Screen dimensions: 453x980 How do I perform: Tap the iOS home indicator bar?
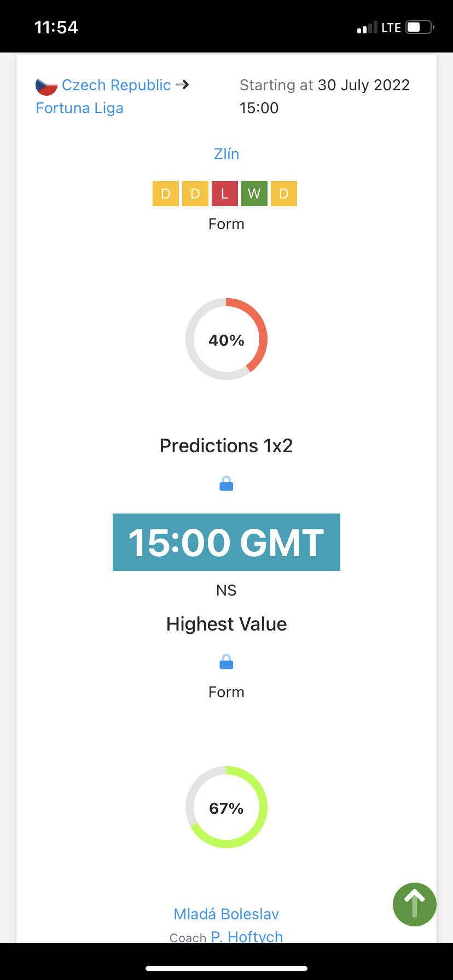[226, 969]
